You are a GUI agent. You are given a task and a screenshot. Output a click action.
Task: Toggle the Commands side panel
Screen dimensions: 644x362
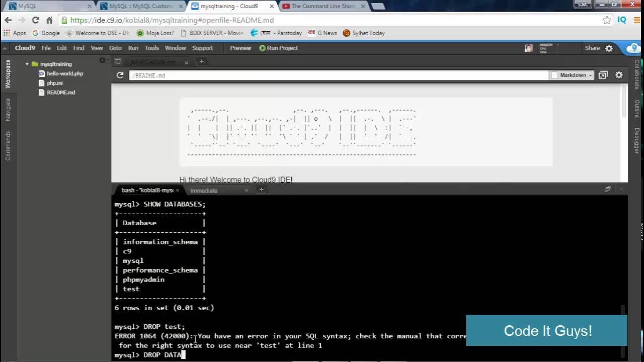(x=8, y=146)
